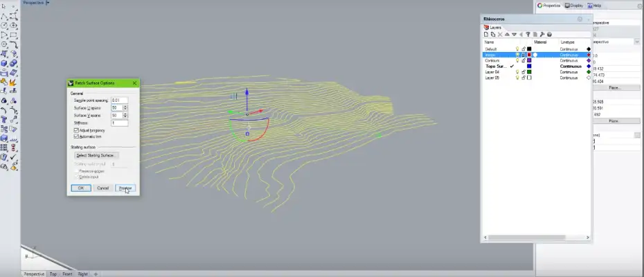Select the Text tool in left toolbar
The width and height of the screenshot is (644, 277).
point(4,120)
